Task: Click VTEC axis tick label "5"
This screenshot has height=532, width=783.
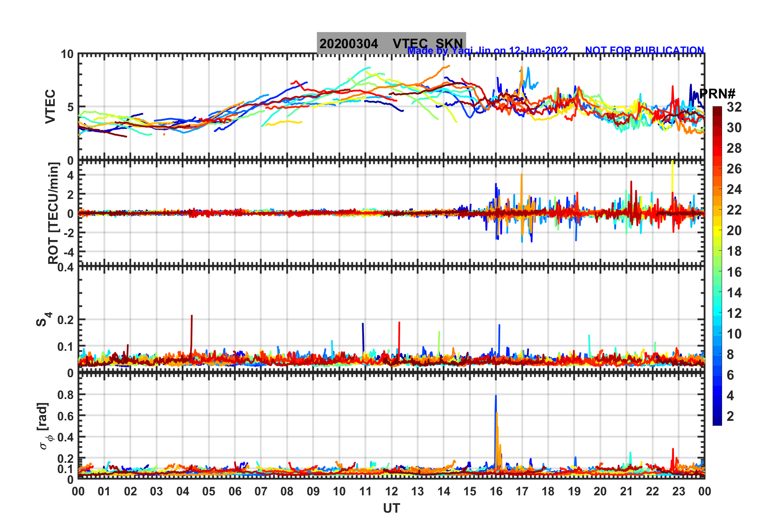Action: 70,107
